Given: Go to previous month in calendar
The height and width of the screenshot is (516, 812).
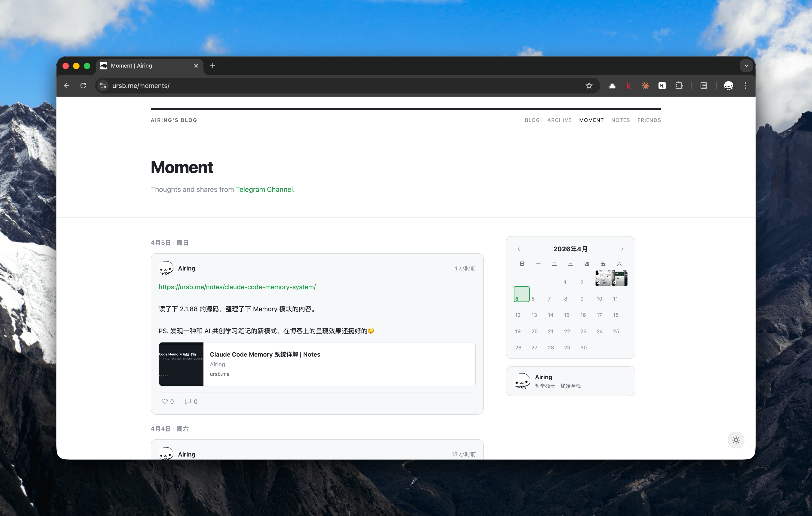Looking at the screenshot, I should 519,249.
